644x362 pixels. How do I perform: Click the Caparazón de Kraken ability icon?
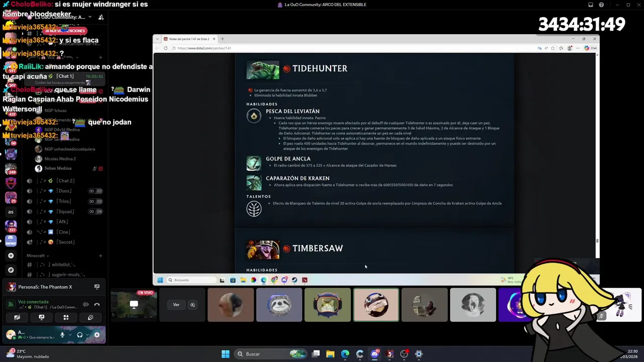tap(254, 183)
